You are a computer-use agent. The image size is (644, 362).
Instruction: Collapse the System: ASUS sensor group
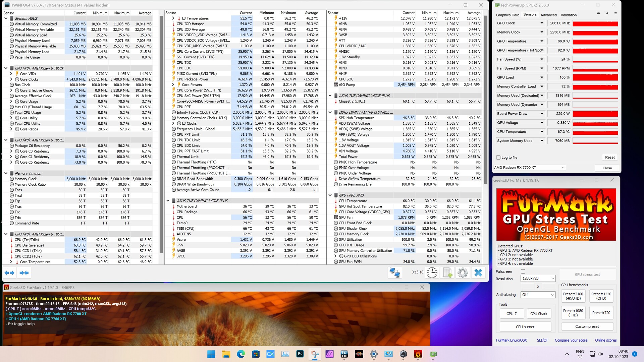pyautogui.click(x=6, y=18)
